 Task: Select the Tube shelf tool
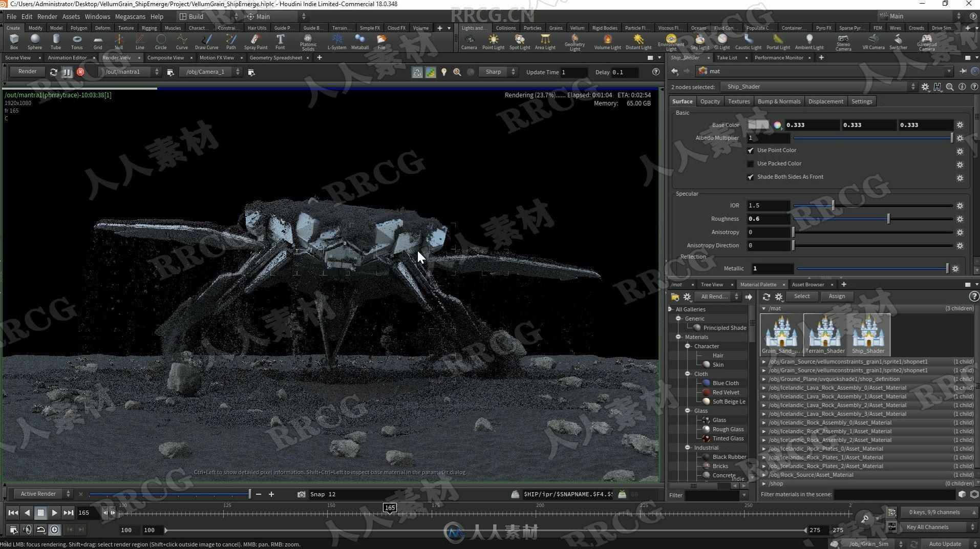(x=56, y=41)
